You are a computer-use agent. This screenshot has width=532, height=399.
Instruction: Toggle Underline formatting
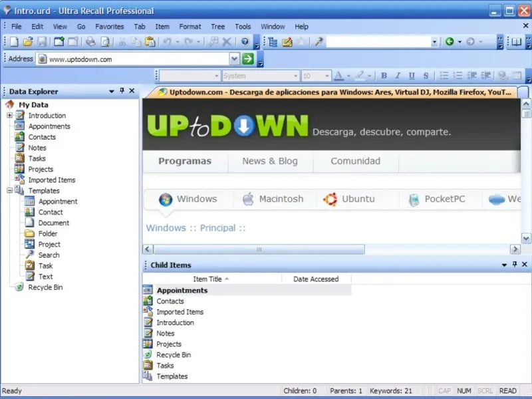coord(412,76)
